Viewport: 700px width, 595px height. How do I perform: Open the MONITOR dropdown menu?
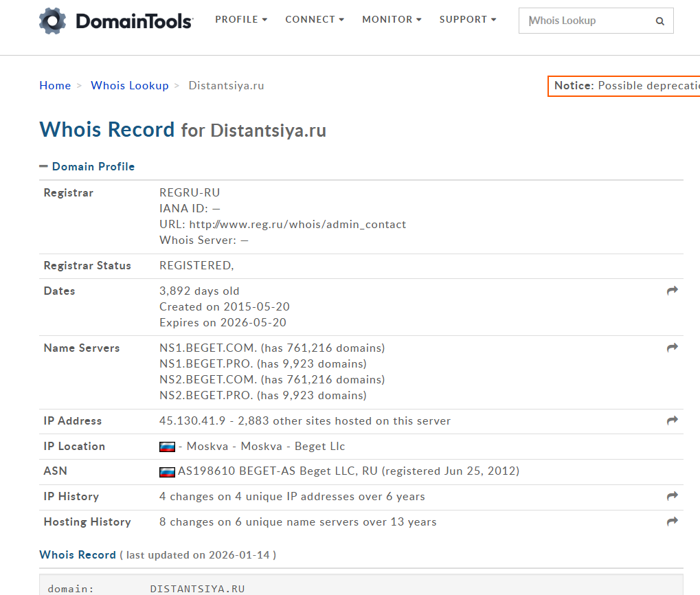pos(392,20)
